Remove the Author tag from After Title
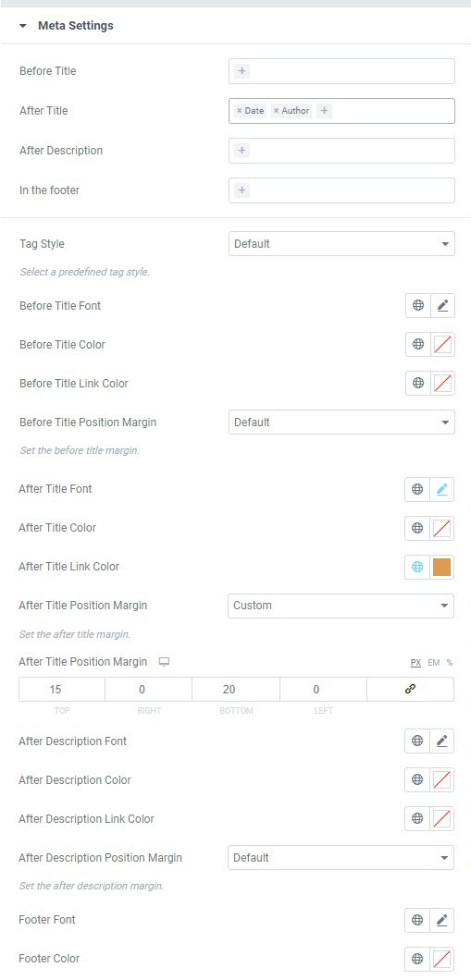471x980 pixels. pos(276,111)
